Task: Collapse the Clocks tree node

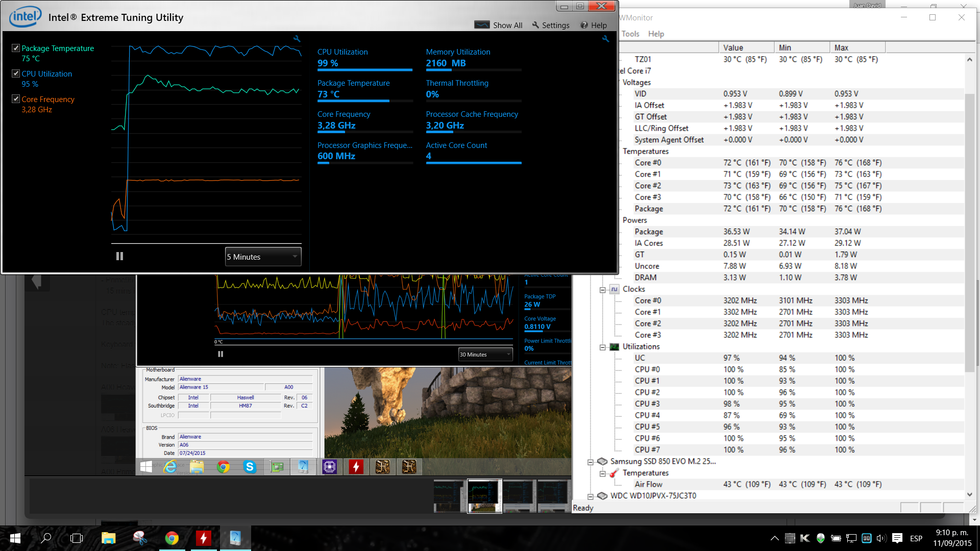Action: coord(602,290)
